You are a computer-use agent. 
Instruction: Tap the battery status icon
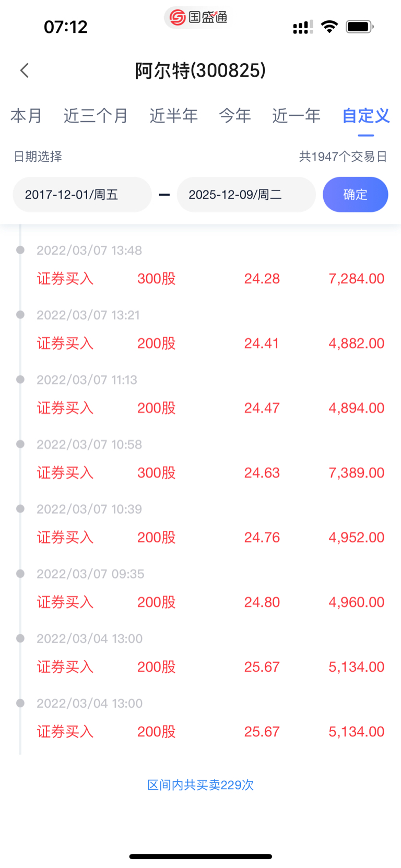[359, 27]
